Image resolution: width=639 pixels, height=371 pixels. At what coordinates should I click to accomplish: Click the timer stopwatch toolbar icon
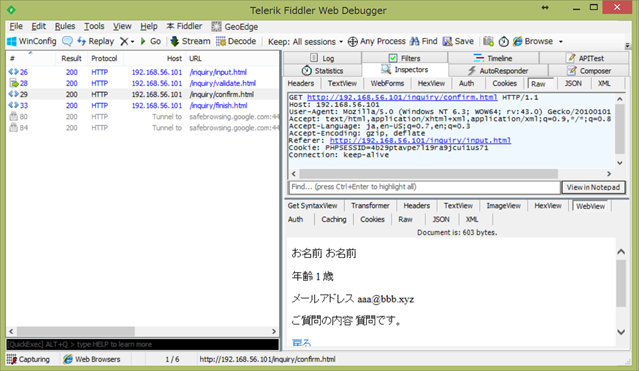[504, 41]
